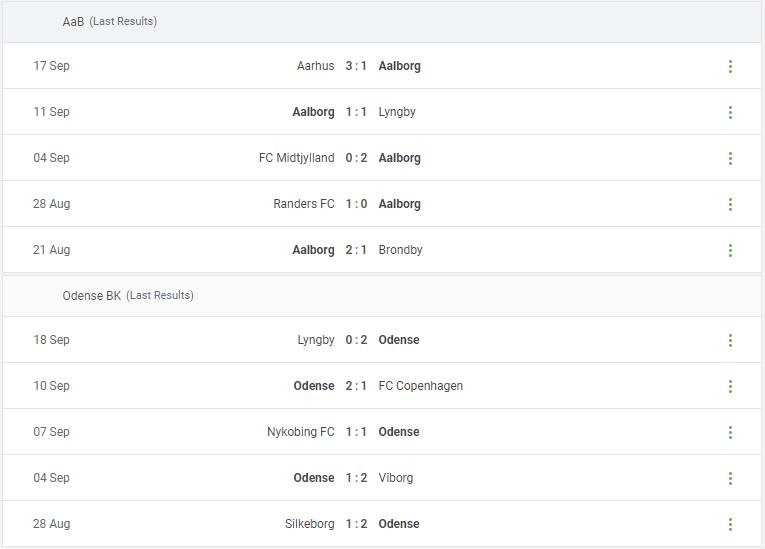
Task: Click the Viborg team name
Action: pyautogui.click(x=396, y=478)
